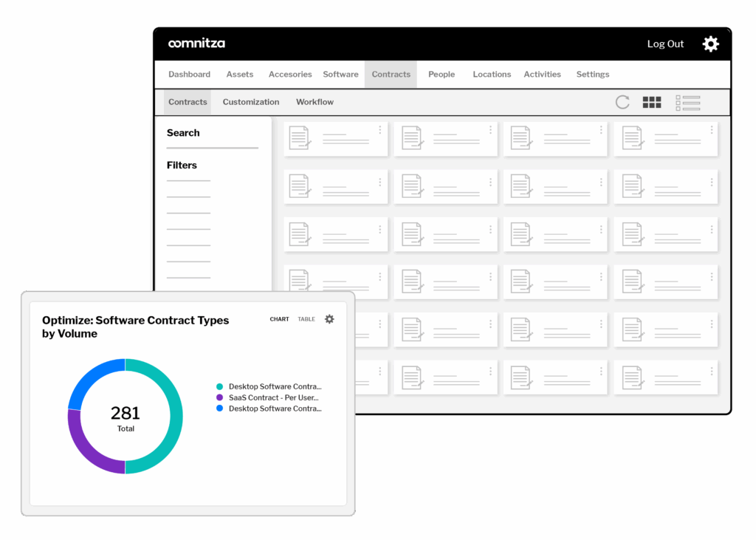Image resolution: width=756 pixels, height=540 pixels.
Task: Open the settings gear in the top bar
Action: 710,44
